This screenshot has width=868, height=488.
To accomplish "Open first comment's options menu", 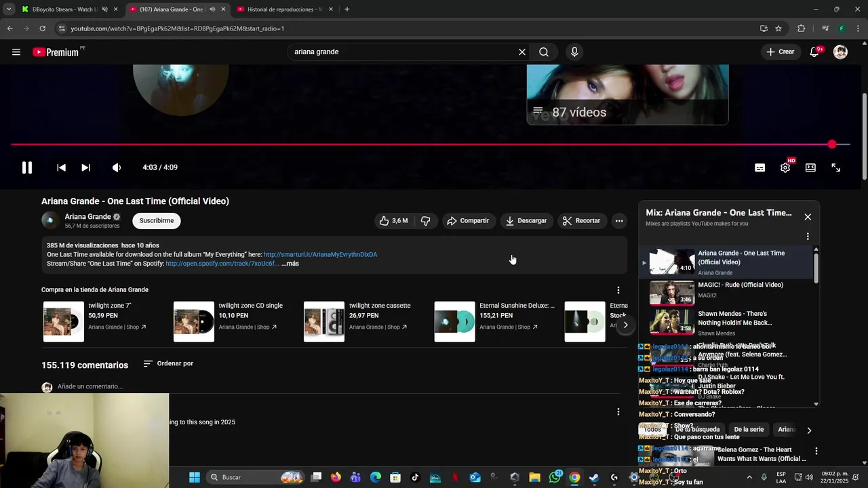I will point(618,412).
